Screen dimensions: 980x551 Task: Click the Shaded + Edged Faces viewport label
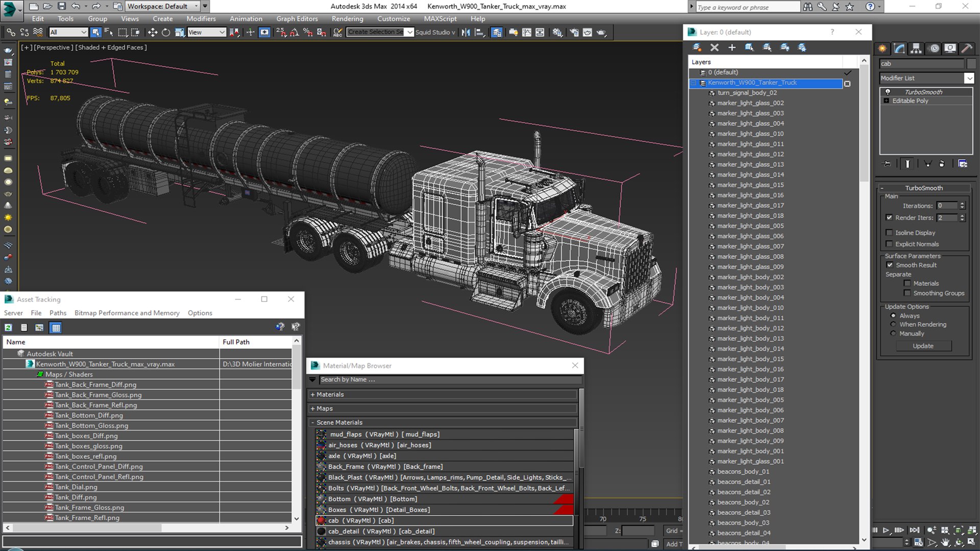(111, 47)
